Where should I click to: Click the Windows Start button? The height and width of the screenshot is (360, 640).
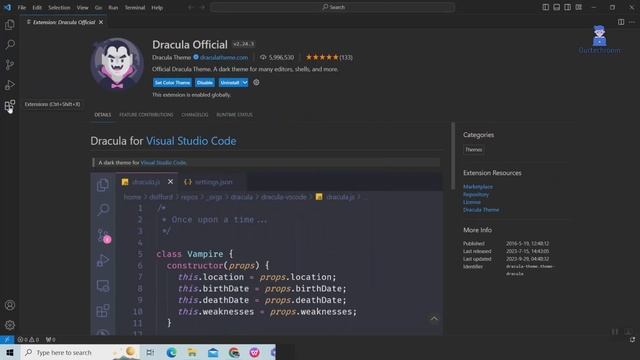[x=10, y=352]
